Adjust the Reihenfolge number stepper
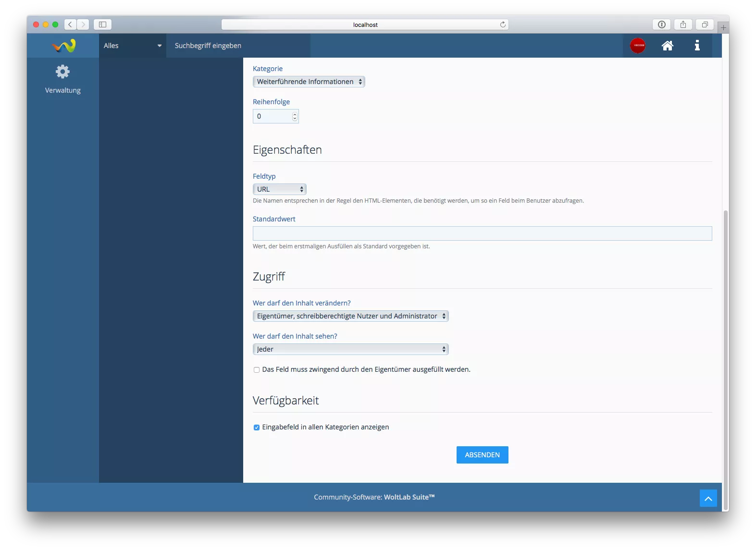Screen dimensions: 756x550 pyautogui.click(x=295, y=116)
